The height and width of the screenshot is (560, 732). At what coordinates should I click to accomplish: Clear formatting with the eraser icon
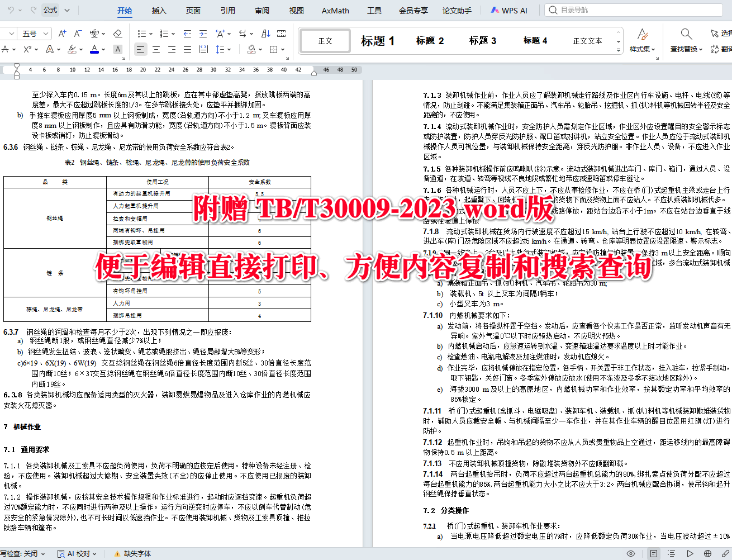(117, 34)
